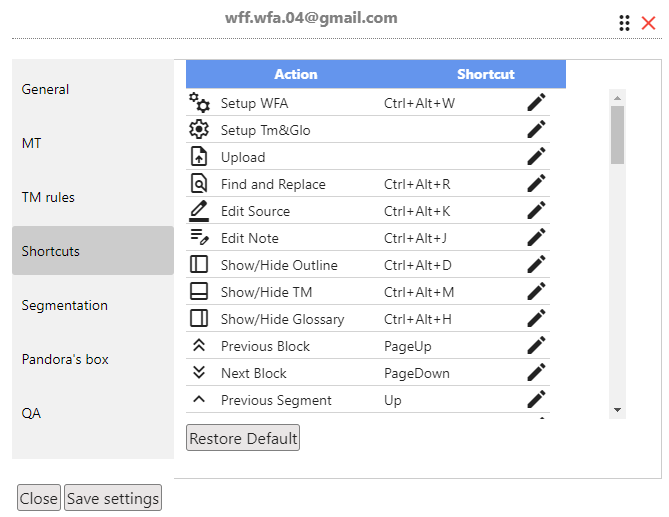Viewport: 669px width, 517px height.
Task: Click the Show/Hide Glossary panel icon
Action: (199, 318)
